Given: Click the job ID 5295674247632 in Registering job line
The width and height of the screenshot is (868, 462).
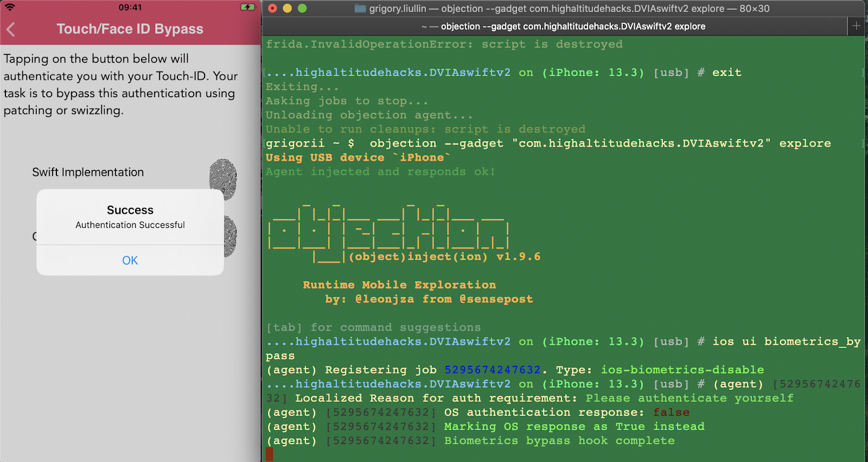Looking at the screenshot, I should coord(493,370).
